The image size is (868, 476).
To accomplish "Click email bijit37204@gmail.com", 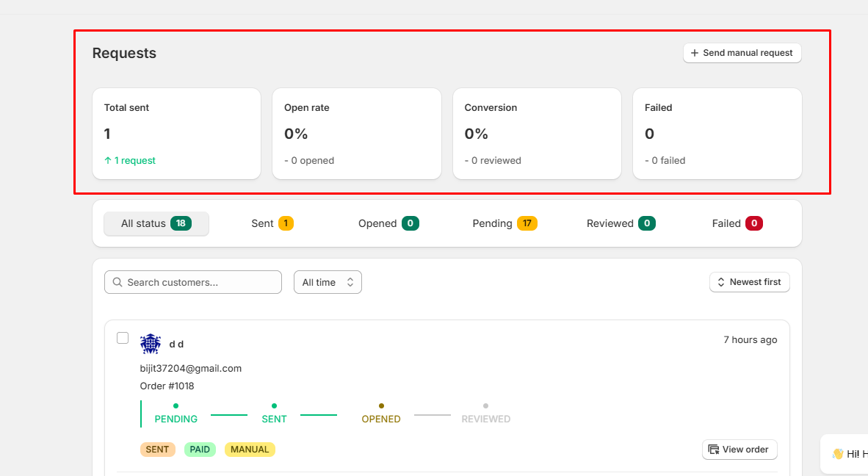I will 190,369.
